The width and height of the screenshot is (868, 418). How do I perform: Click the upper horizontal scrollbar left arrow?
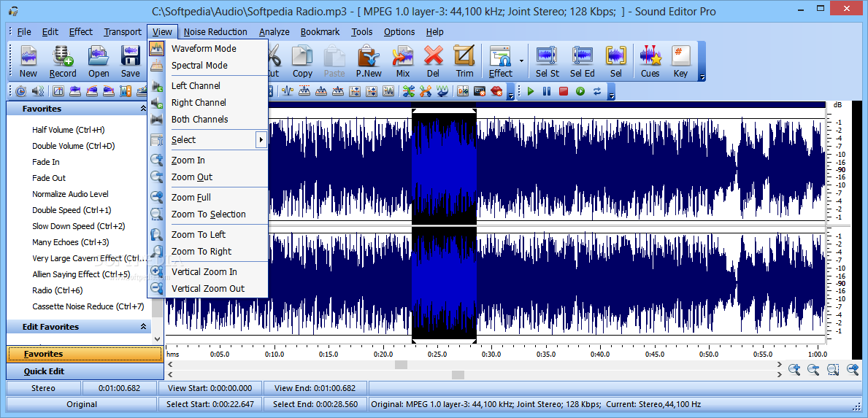pos(170,364)
